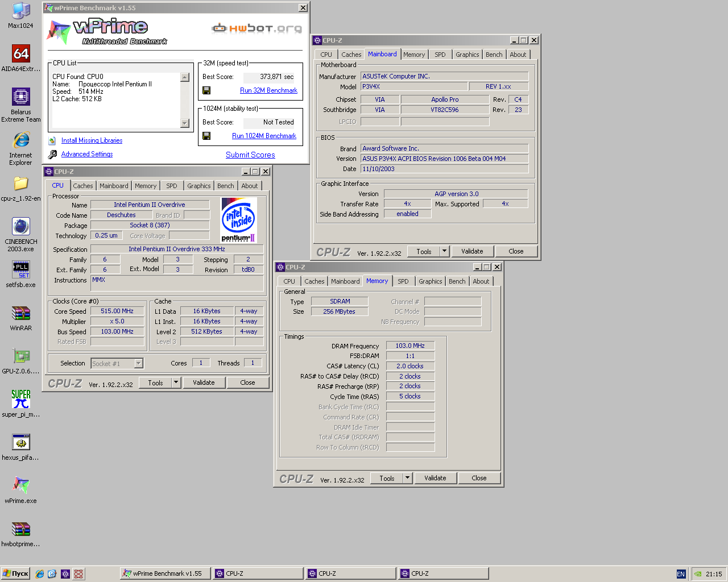Click the save icon beside 32M score
Screen dimensions: 728x582
[x=206, y=90]
